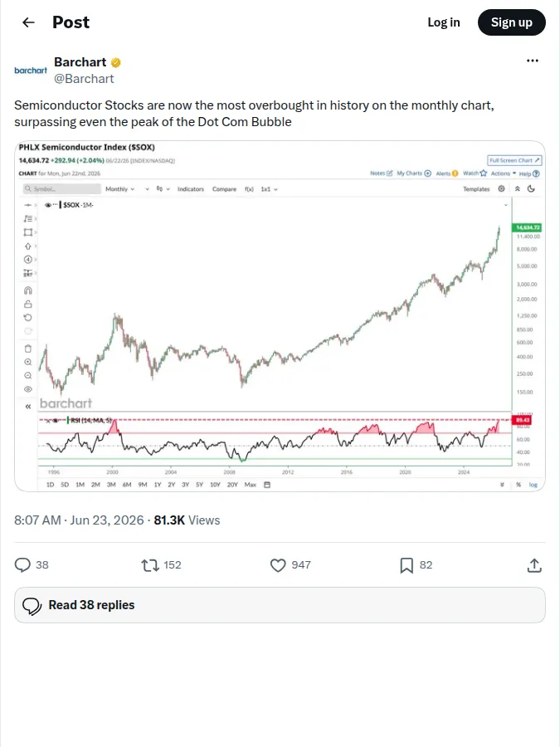Click the Barchart profile avatar

pos(31,71)
